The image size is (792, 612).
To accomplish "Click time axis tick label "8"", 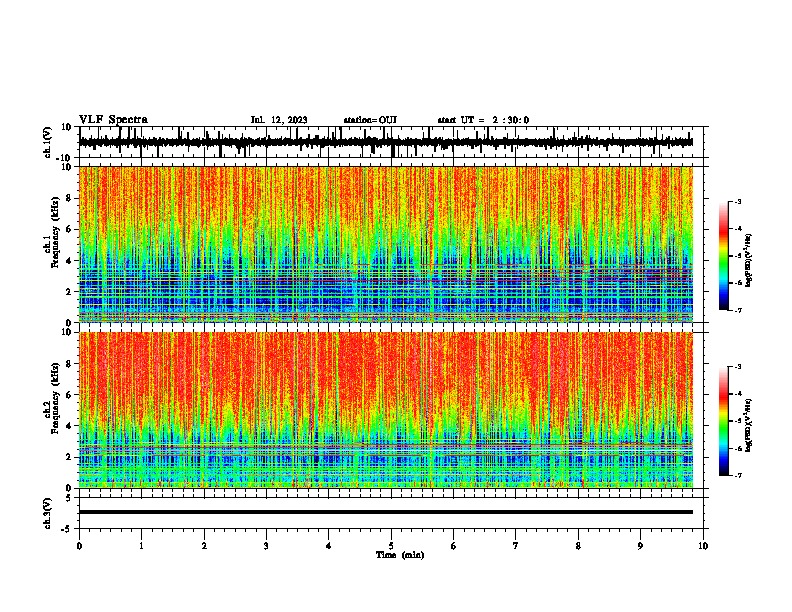I will (x=578, y=546).
